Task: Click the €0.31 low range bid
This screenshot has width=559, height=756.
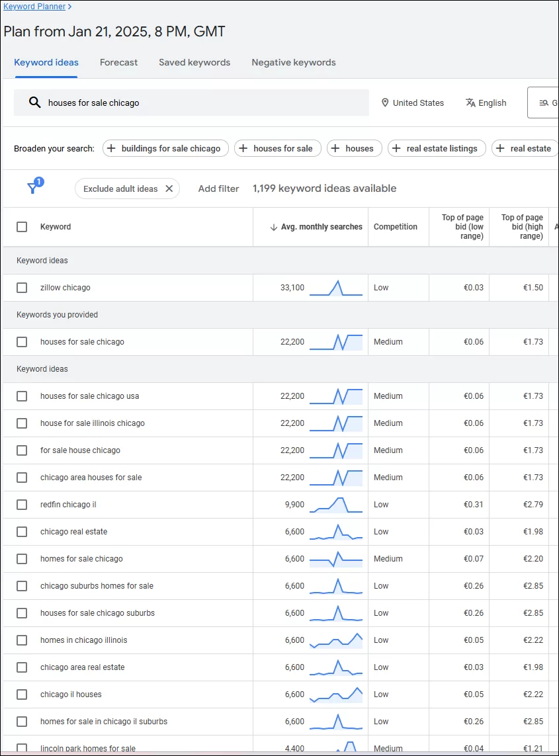Action: pyautogui.click(x=474, y=505)
